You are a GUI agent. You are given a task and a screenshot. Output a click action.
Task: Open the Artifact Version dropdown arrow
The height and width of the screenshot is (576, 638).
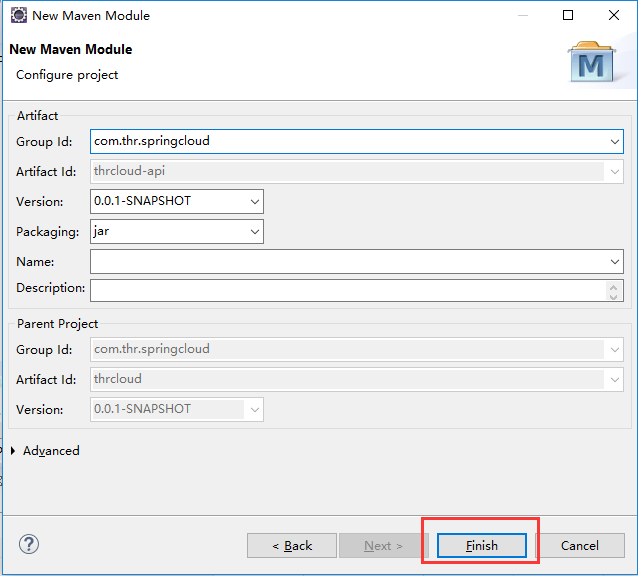255,201
